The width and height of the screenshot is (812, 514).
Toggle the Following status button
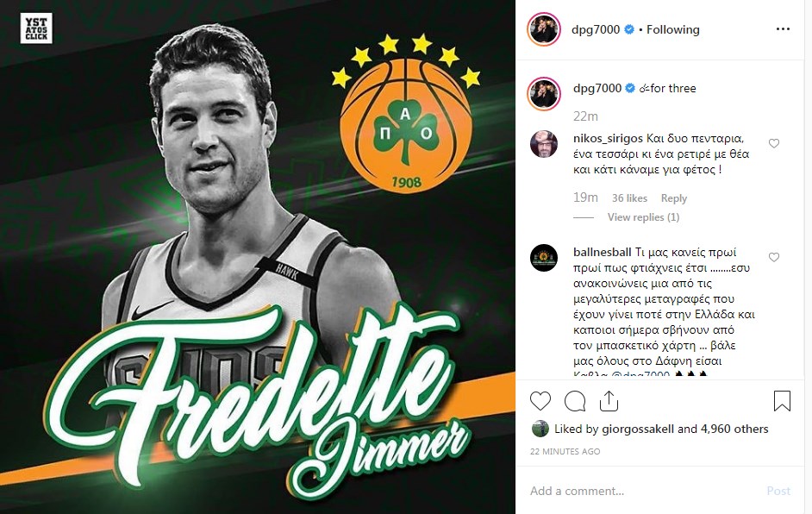point(672,29)
